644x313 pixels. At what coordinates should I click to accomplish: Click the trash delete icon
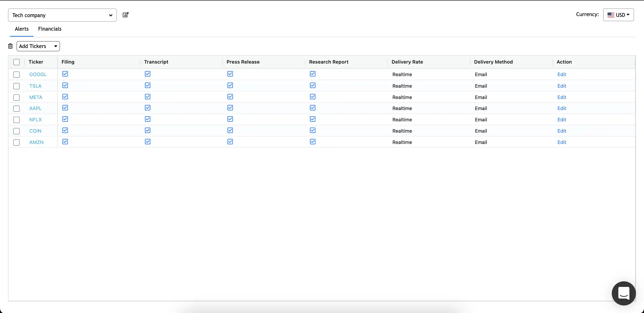coord(10,46)
